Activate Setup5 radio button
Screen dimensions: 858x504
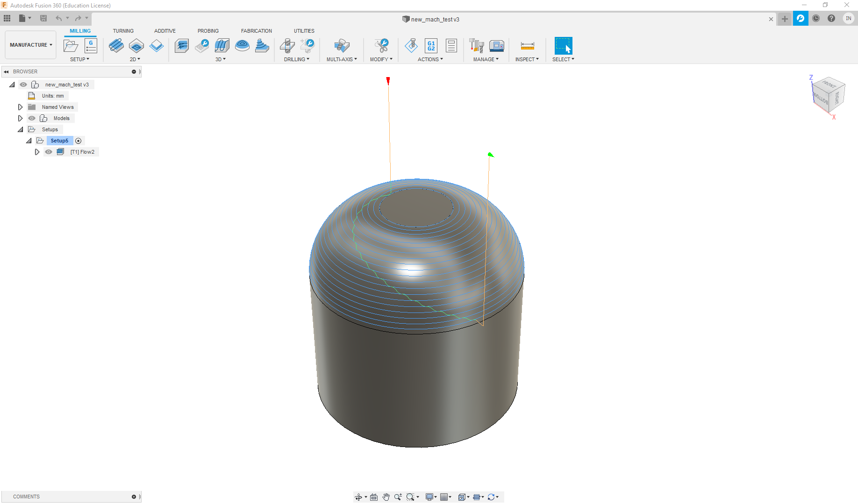(x=79, y=141)
